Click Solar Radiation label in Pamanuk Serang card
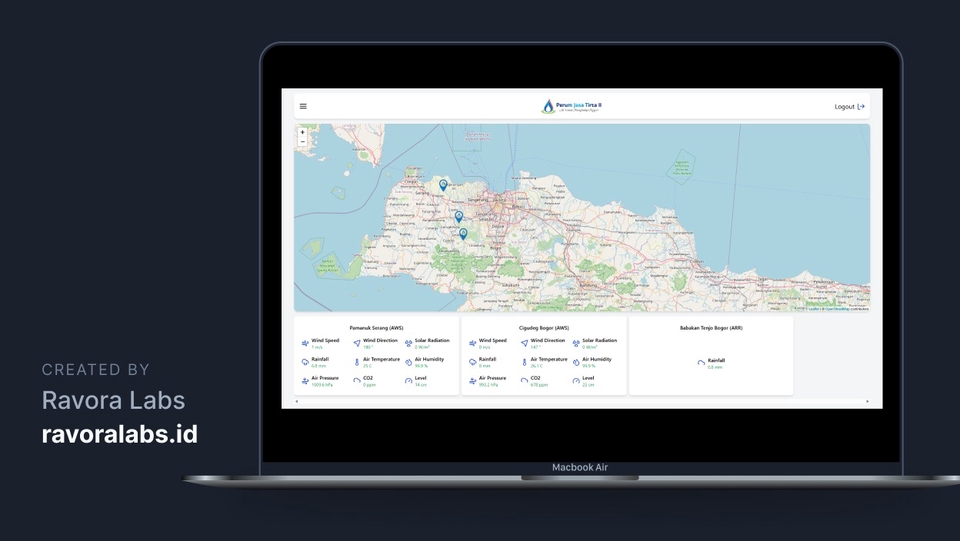This screenshot has height=541, width=960. pos(432,340)
